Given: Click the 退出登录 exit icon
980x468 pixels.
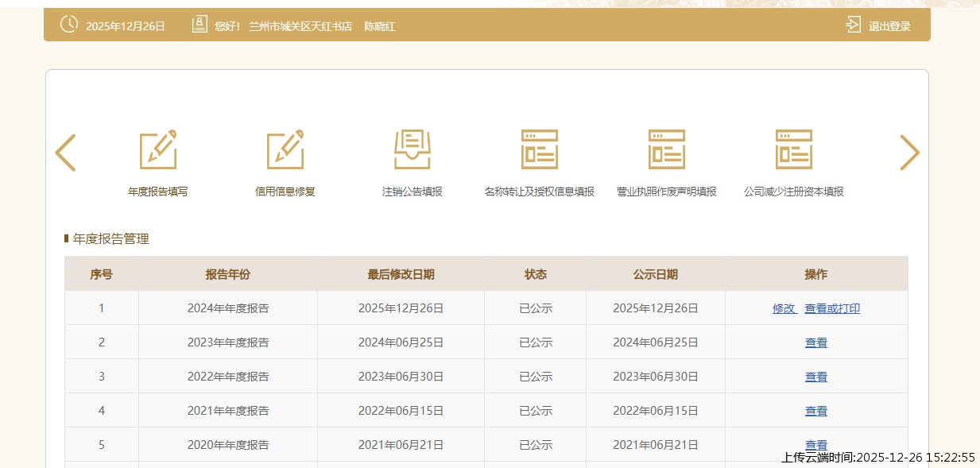Looking at the screenshot, I should pos(853,25).
